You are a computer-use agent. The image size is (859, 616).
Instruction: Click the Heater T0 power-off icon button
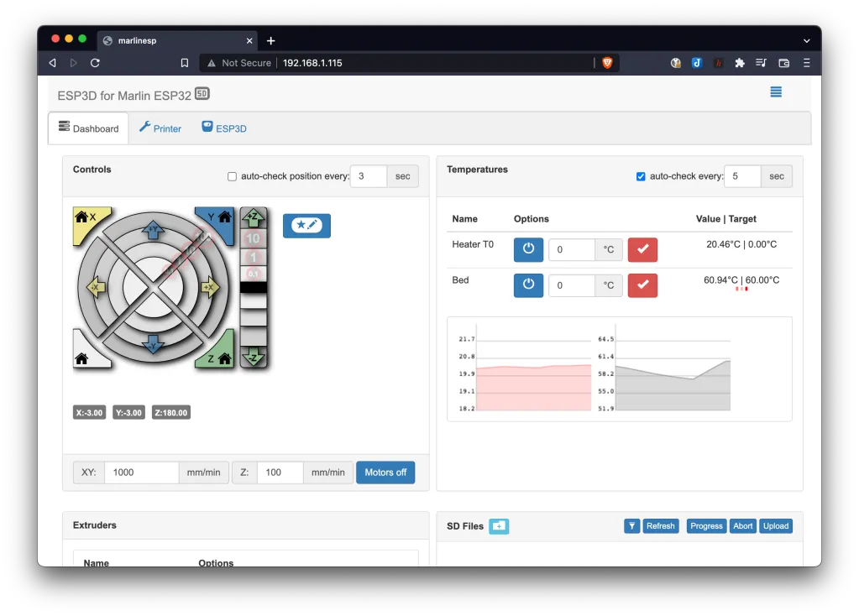528,249
